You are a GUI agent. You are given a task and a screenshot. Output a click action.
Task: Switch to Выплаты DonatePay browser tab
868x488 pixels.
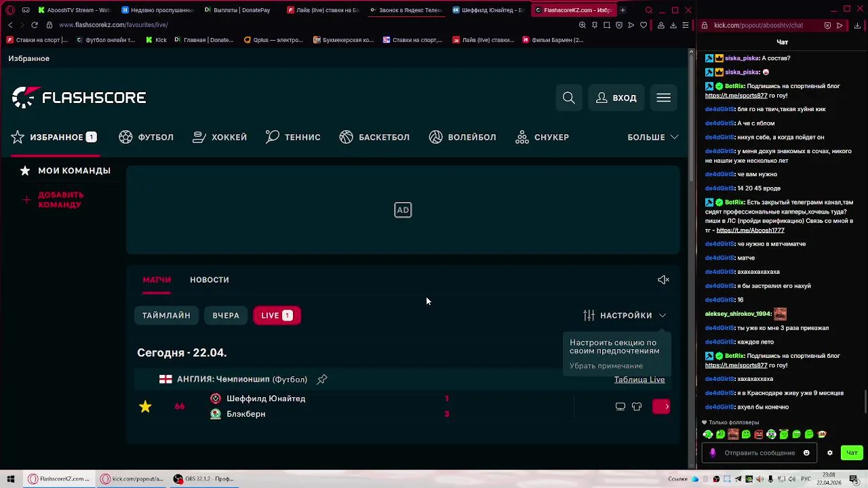coord(237,10)
